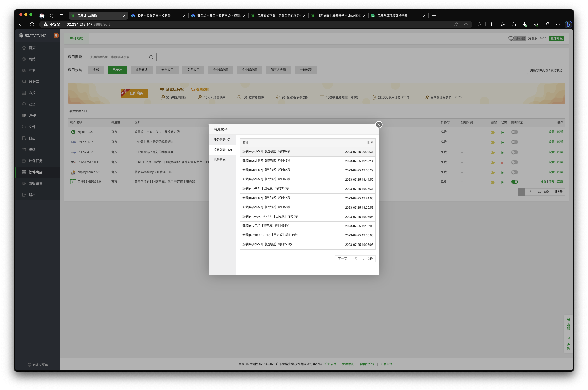Screen dimensions: 588x390
Task: Select the 安全应用 category filter
Action: point(167,70)
